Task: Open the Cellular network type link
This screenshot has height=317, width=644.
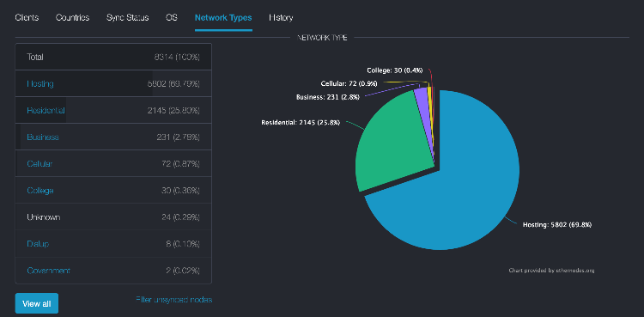Action: pos(39,164)
